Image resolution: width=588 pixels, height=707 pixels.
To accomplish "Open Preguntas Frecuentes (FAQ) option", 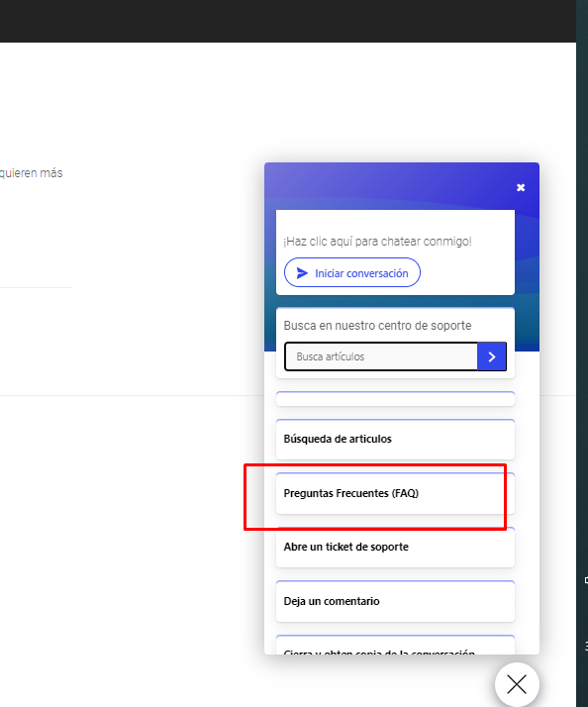I will (x=395, y=493).
